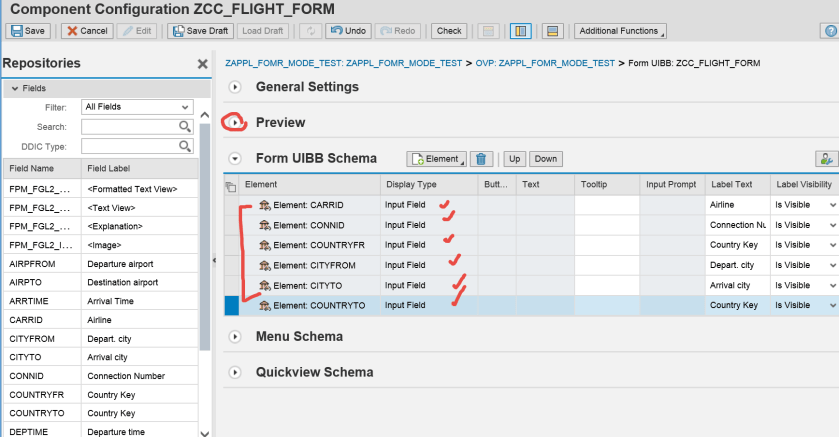Image resolution: width=839 pixels, height=437 pixels.
Task: Click the Save button in toolbar
Action: coord(28,31)
